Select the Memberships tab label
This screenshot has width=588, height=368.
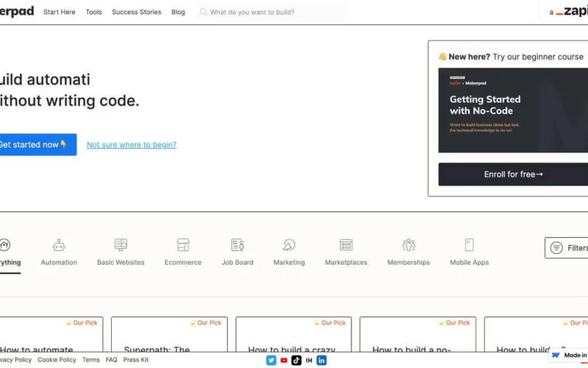point(409,263)
